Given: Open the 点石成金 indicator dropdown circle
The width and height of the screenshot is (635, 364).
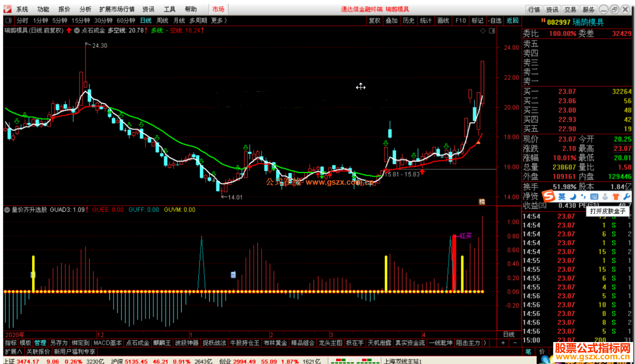Looking at the screenshot, I should click(x=77, y=31).
